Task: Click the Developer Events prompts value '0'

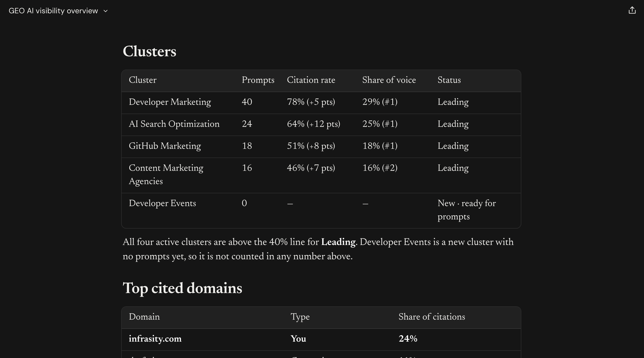Action: coord(244,203)
